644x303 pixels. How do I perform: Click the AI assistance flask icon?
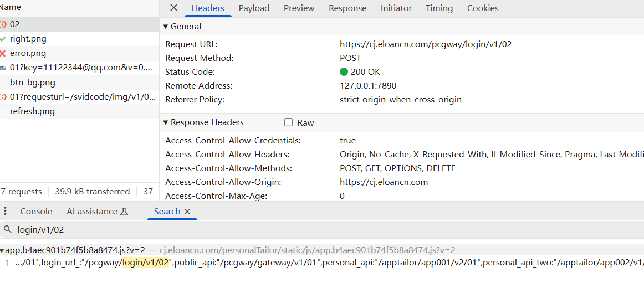pos(124,212)
